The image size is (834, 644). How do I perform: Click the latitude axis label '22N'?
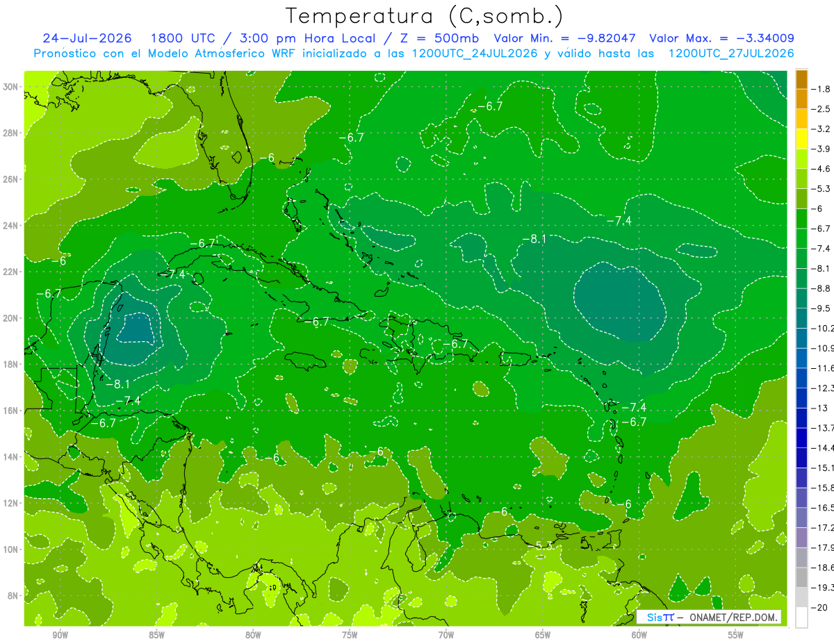click(11, 272)
